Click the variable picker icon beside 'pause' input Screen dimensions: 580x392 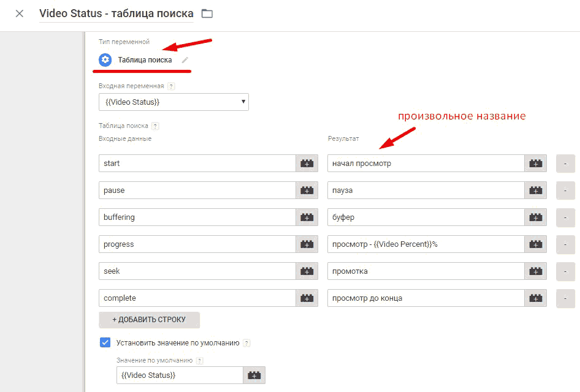click(x=307, y=190)
